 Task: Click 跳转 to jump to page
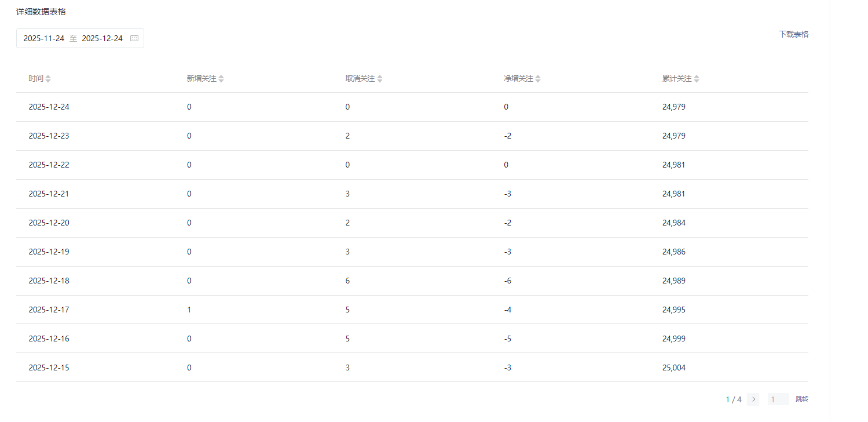[802, 399]
